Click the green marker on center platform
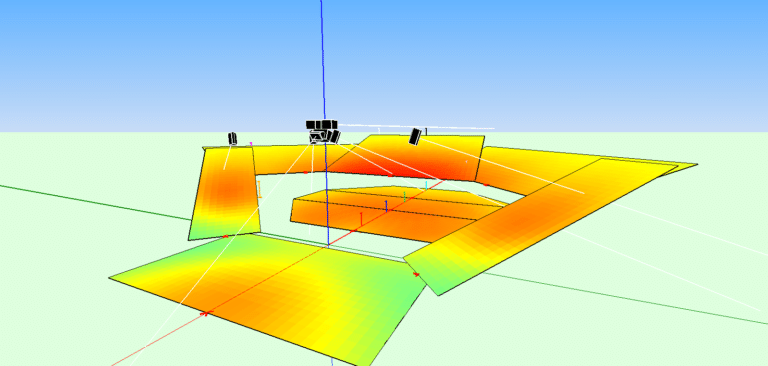768x366 pixels. pyautogui.click(x=405, y=196)
